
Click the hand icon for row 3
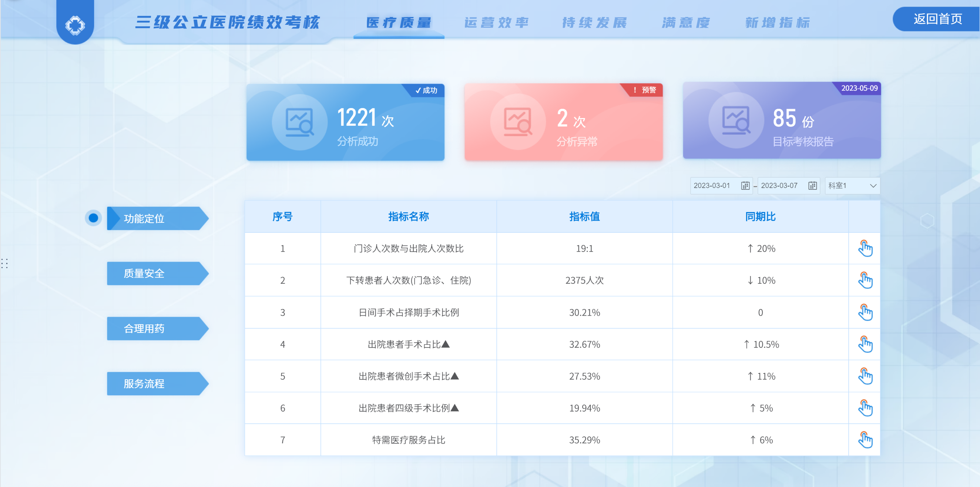click(x=865, y=312)
